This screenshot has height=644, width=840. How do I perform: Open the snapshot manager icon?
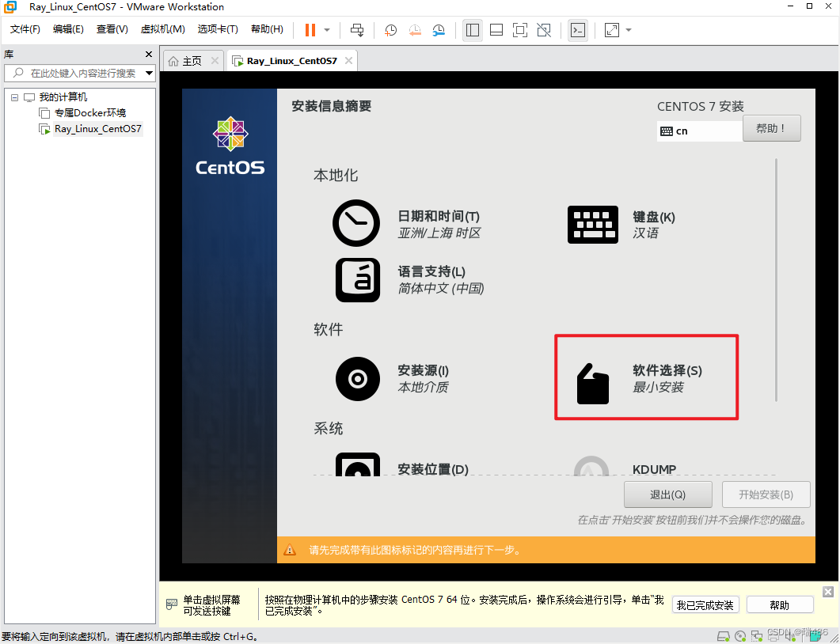coord(440,30)
